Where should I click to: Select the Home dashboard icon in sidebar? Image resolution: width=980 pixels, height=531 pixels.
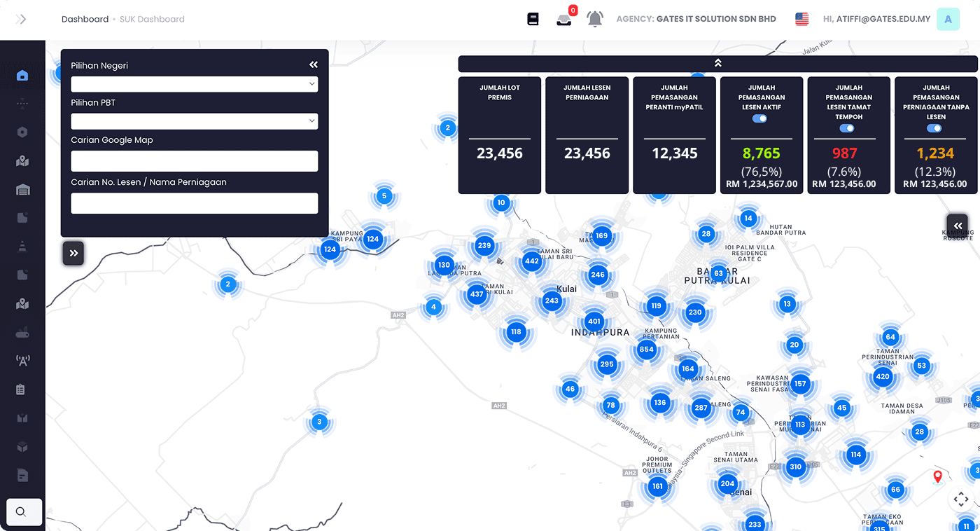click(x=22, y=75)
